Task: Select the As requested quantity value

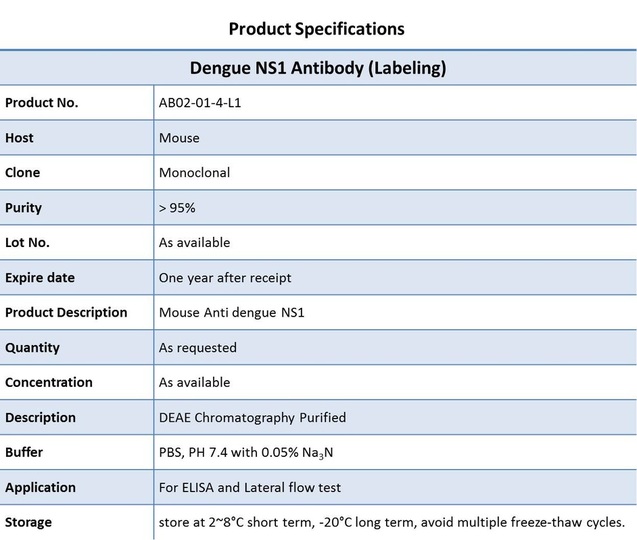Action: [x=198, y=348]
